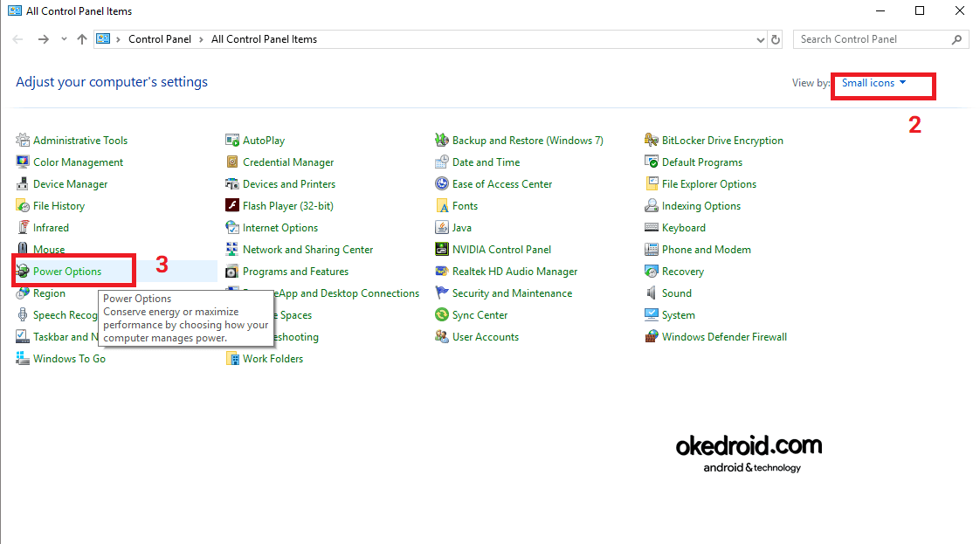Go up one level with up arrow
980x544 pixels.
coord(82,39)
